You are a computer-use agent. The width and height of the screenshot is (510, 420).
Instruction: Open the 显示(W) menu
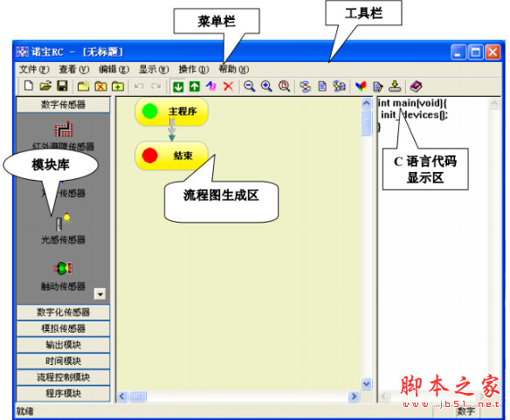pos(154,69)
